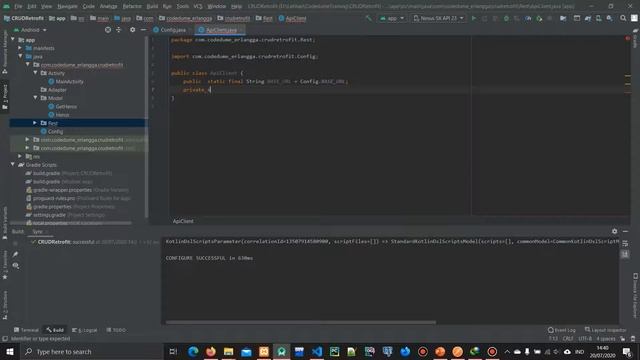
Task: Open the Android view dropdown
Action: coord(31,30)
